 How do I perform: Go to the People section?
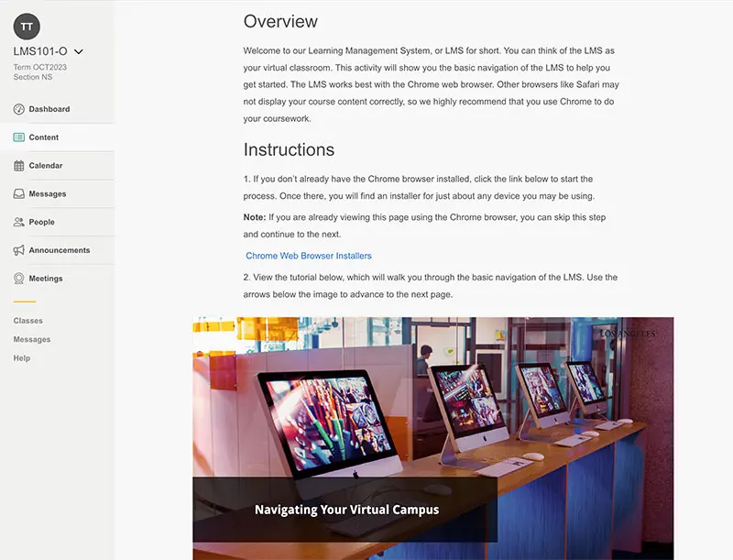coord(41,222)
